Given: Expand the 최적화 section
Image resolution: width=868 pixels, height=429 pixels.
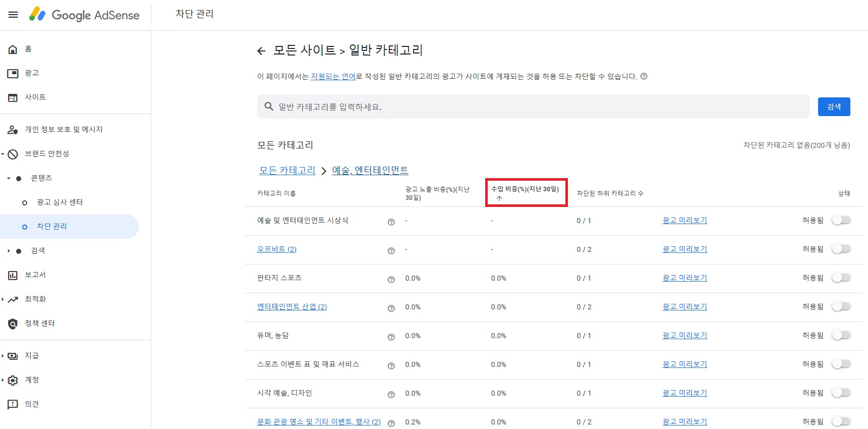Looking at the screenshot, I should [3, 299].
